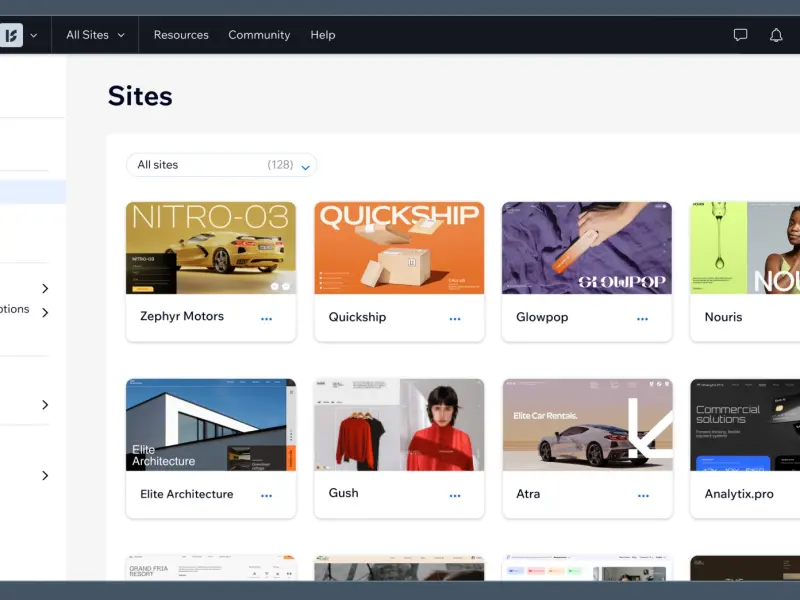Open the Quickship site thumbnail
This screenshot has width=800, height=600.
pos(399,248)
